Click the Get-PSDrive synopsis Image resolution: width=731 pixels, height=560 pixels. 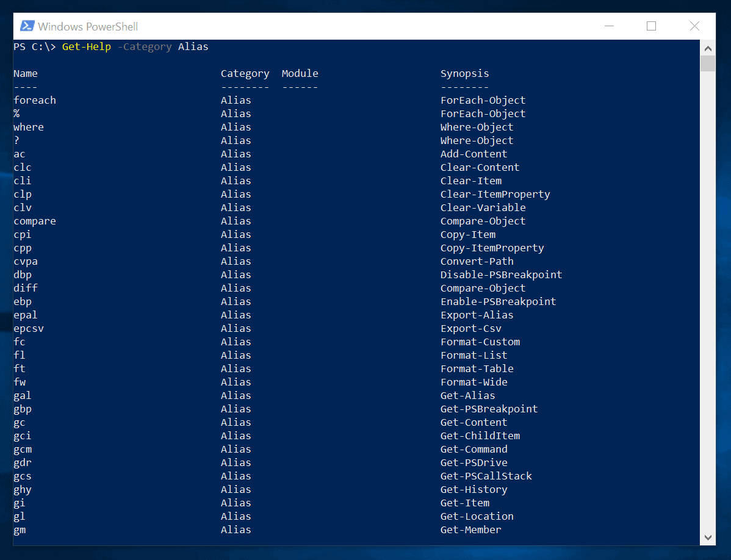point(474,462)
